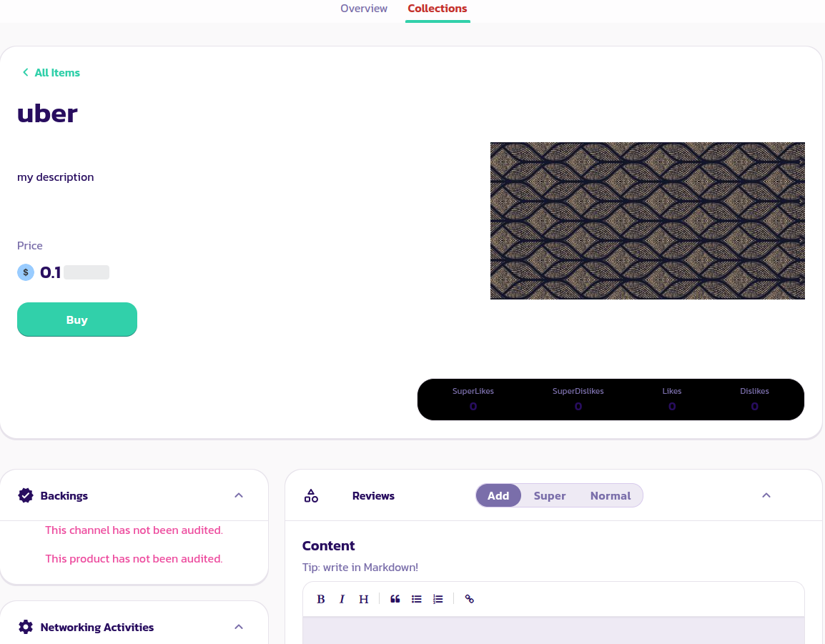Apply Italic formatting in editor
Viewport: 825px width, 644px height.
342,599
